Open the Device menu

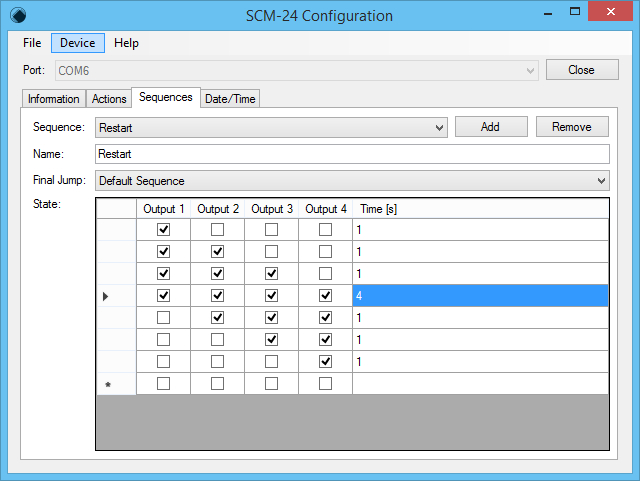click(78, 43)
